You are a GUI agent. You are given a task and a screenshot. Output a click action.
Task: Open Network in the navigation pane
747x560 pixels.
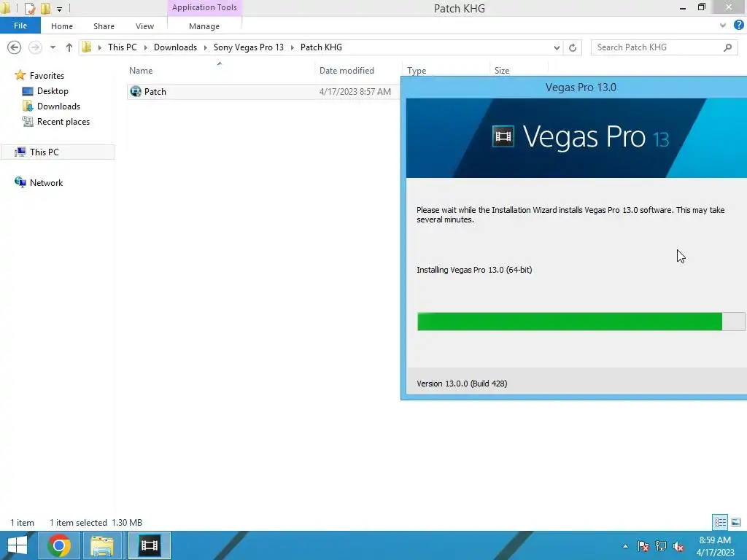click(x=46, y=182)
